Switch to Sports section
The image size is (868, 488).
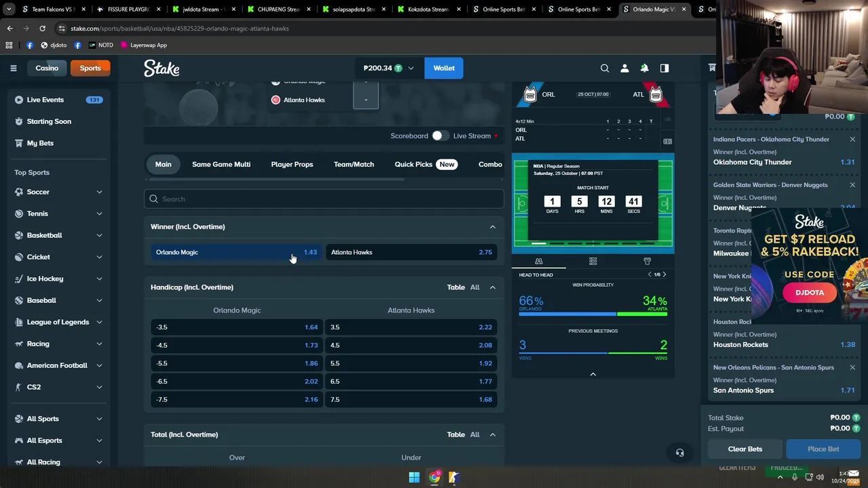pyautogui.click(x=90, y=68)
